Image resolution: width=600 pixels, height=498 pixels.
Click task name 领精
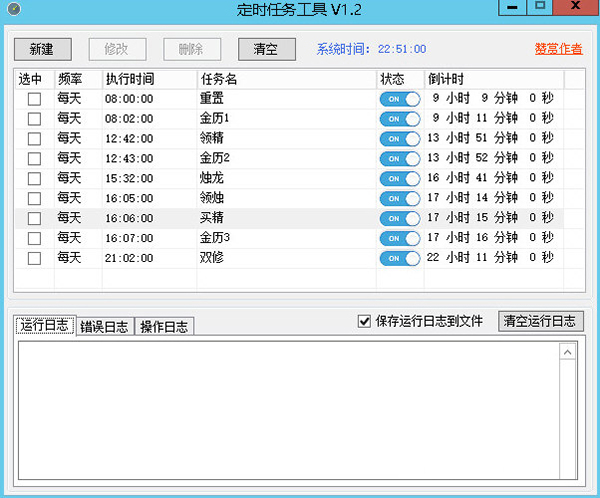point(212,139)
